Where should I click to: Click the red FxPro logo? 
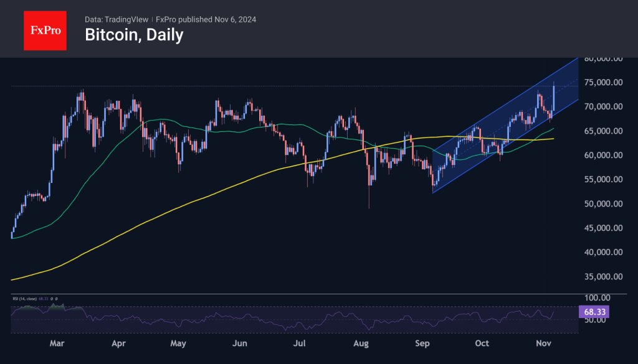click(x=45, y=29)
